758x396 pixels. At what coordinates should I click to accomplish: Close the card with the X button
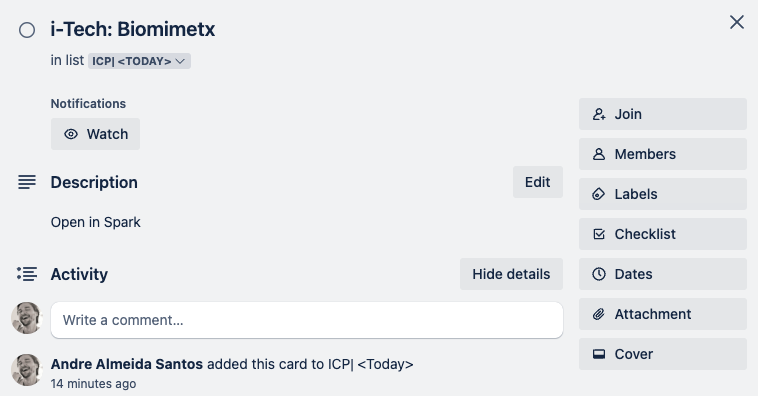pyautogui.click(x=737, y=22)
